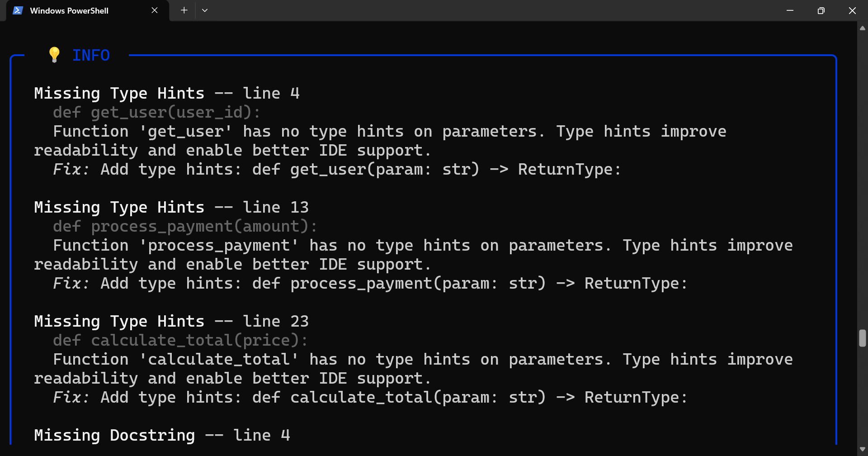This screenshot has width=868, height=456.
Task: Minimize the terminal window
Action: tap(790, 10)
